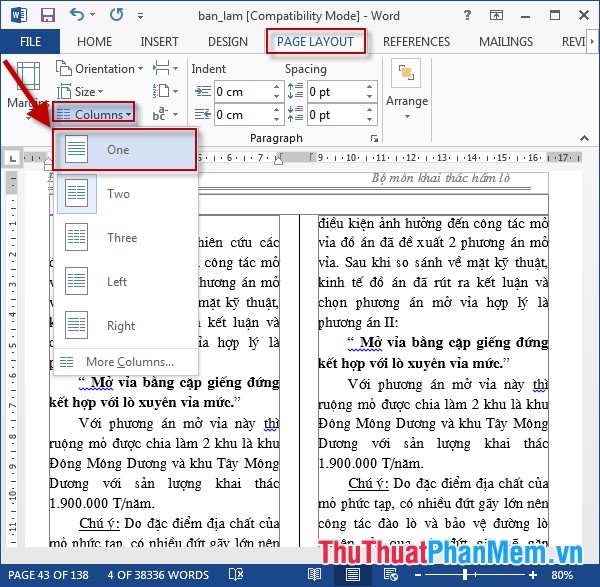Switch to the HOME tab
Screen dimensions: 600x587
point(95,41)
